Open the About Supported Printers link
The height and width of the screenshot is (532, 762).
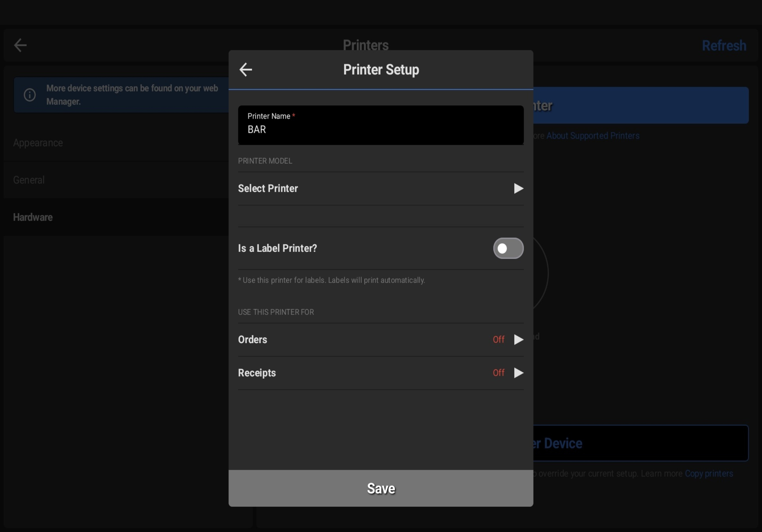pyautogui.click(x=593, y=136)
